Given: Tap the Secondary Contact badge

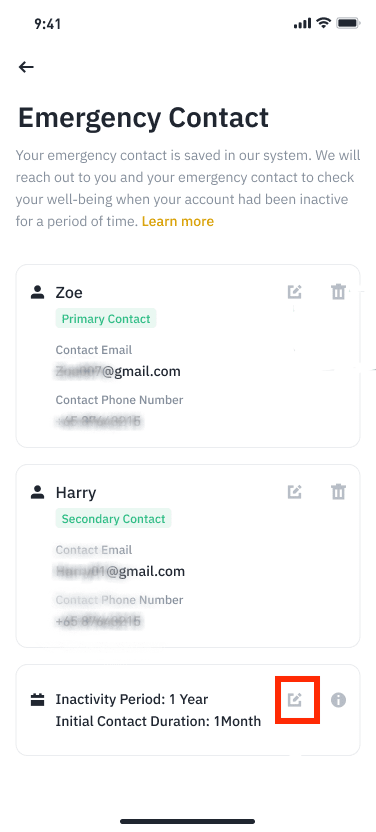Looking at the screenshot, I should (113, 519).
